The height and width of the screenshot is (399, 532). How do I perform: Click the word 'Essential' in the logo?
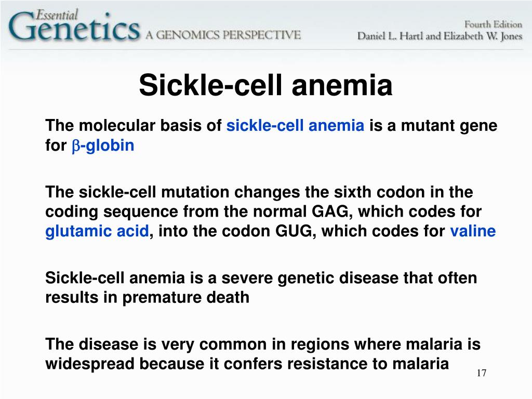coord(57,15)
